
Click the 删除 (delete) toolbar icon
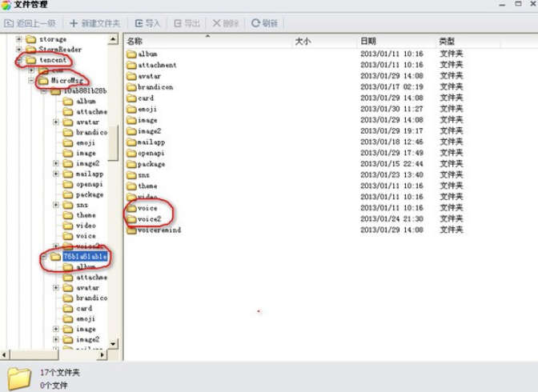[x=216, y=23]
